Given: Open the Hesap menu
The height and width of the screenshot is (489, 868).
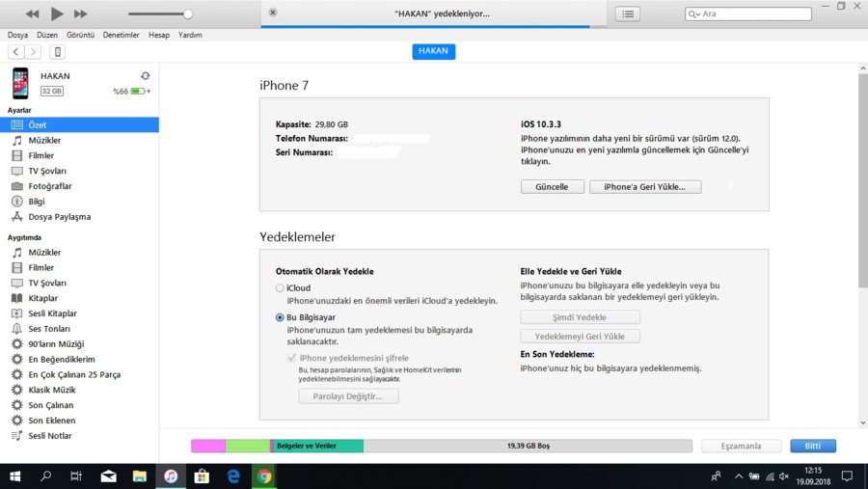Looking at the screenshot, I should click(x=159, y=35).
